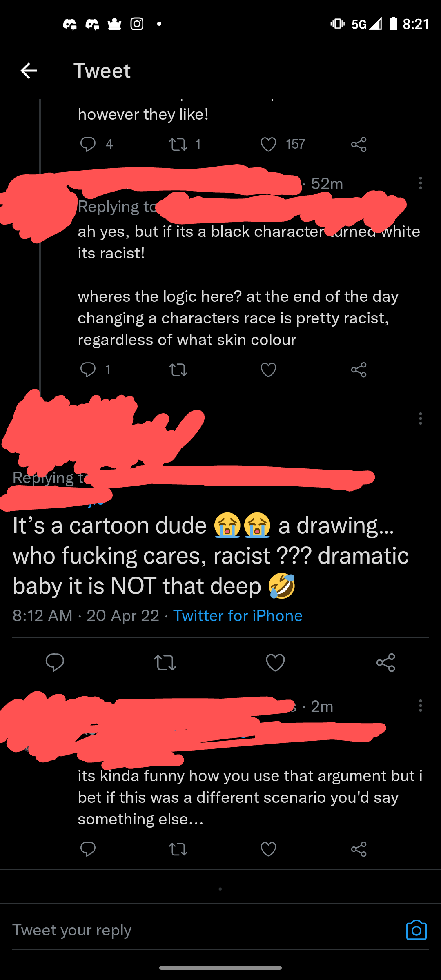Open the camera from the reply bar
441x980 pixels.
click(x=416, y=930)
